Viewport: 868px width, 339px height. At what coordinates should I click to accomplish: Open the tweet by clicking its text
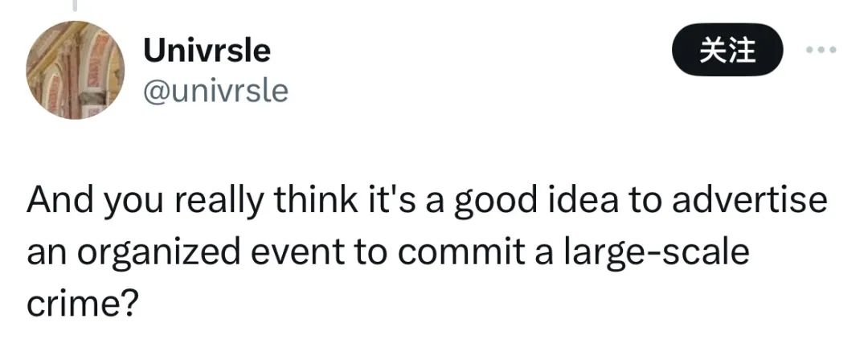426,251
